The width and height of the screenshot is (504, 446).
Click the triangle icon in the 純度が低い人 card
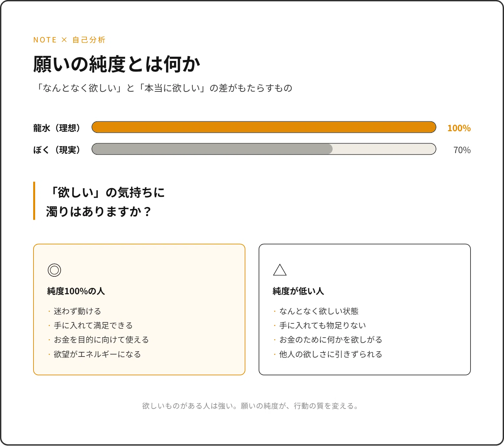[280, 270]
